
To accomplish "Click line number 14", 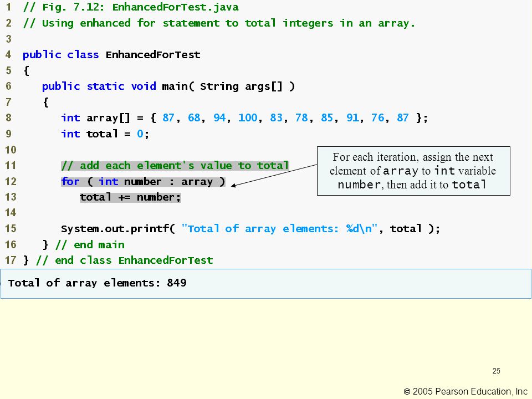I will coord(11,213).
